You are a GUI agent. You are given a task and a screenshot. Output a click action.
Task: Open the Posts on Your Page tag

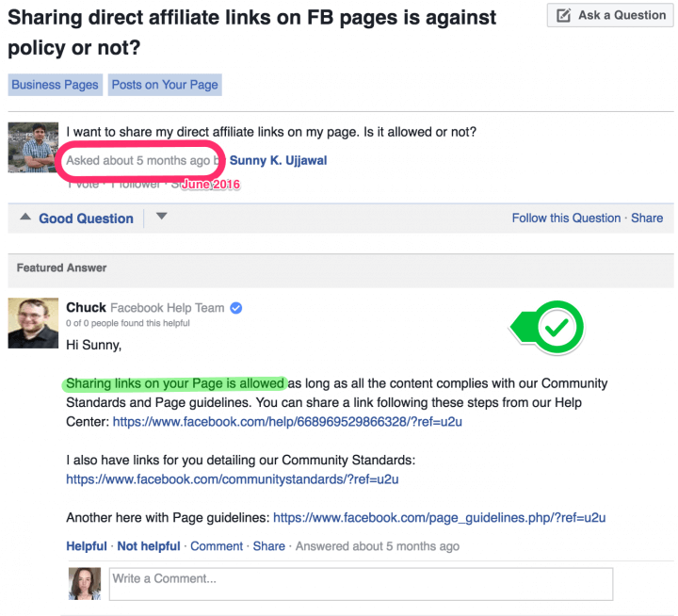tap(165, 85)
